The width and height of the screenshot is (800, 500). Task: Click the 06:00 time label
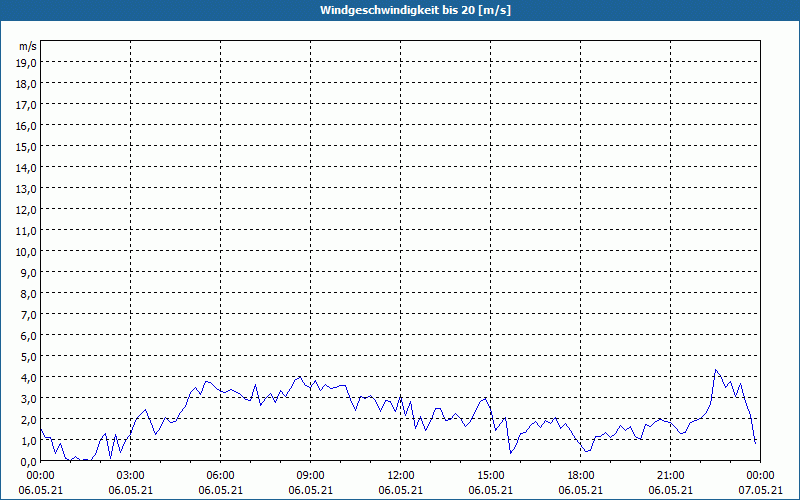click(x=220, y=476)
